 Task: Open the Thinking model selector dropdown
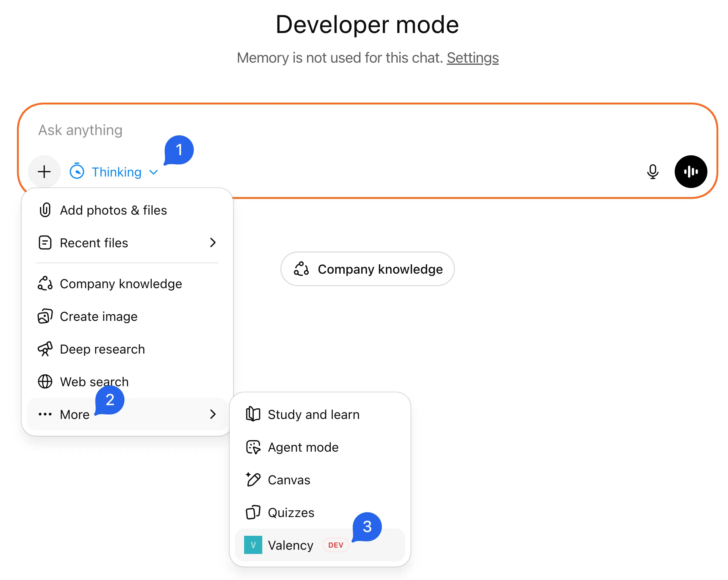click(x=117, y=172)
